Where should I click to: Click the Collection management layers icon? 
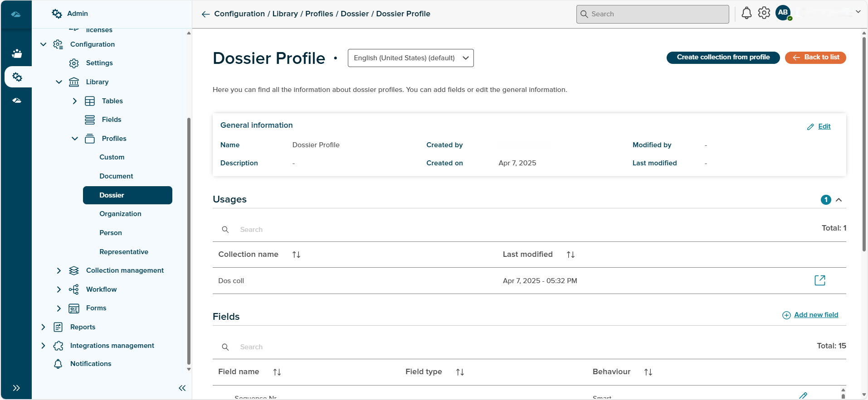coord(74,270)
